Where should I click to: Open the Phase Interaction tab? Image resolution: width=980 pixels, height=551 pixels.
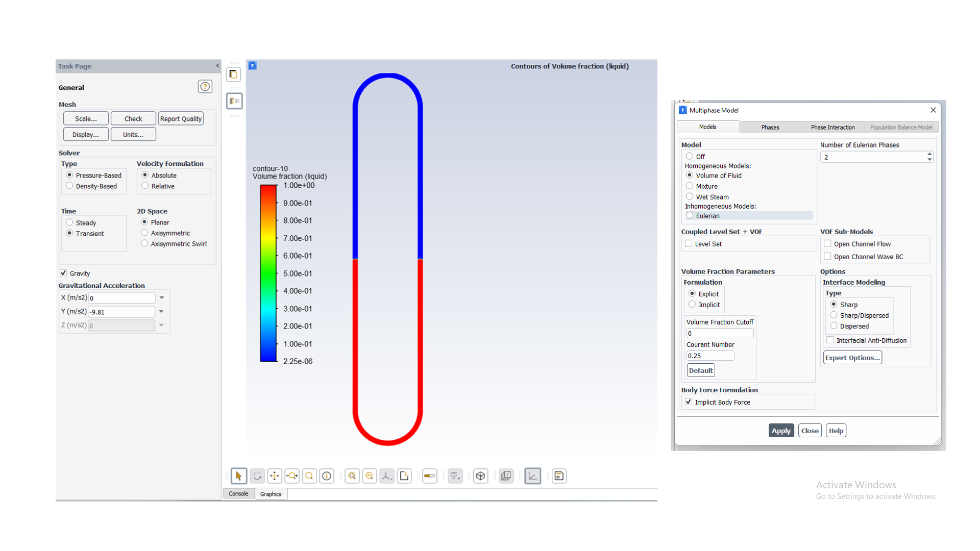coord(832,127)
